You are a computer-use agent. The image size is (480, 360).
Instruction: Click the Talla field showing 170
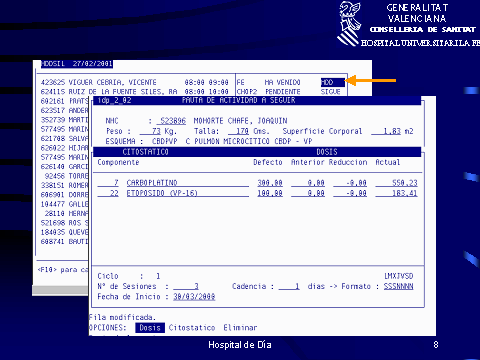(239, 131)
